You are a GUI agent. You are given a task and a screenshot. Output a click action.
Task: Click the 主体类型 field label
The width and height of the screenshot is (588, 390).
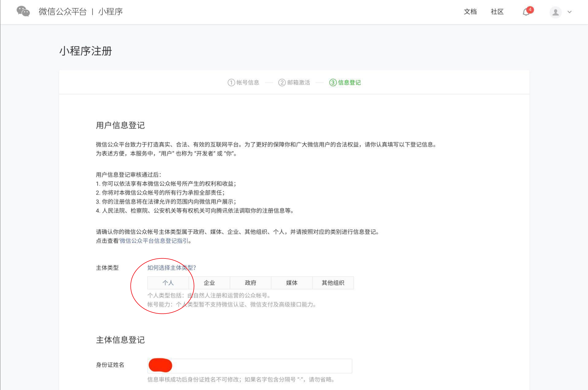(107, 268)
